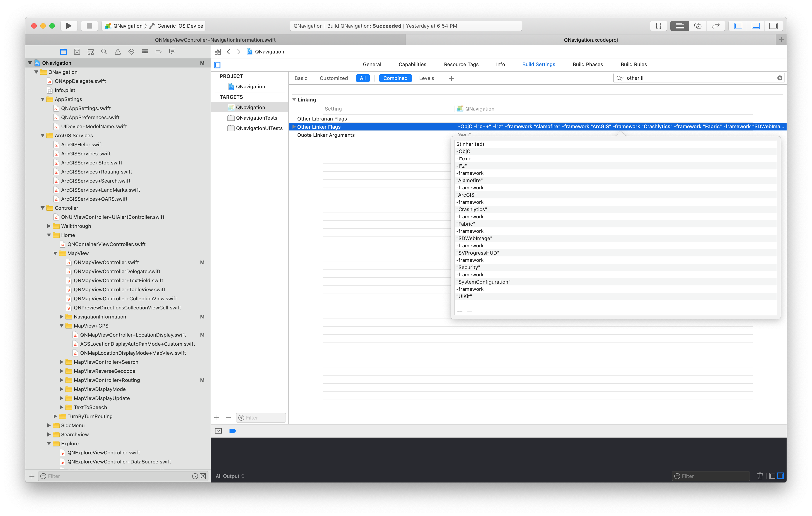Switch to the Build Phases tab
The width and height of the screenshot is (812, 516).
click(587, 64)
